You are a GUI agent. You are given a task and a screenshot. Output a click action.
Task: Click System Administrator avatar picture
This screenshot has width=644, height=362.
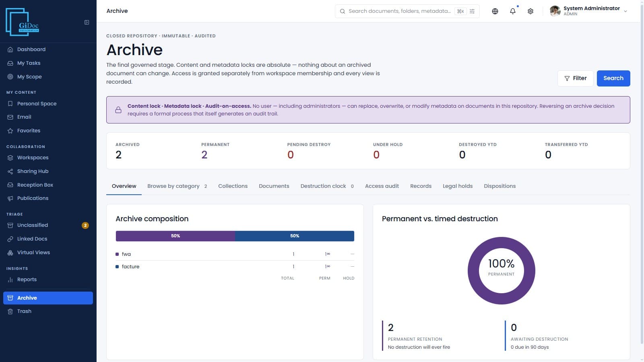555,11
